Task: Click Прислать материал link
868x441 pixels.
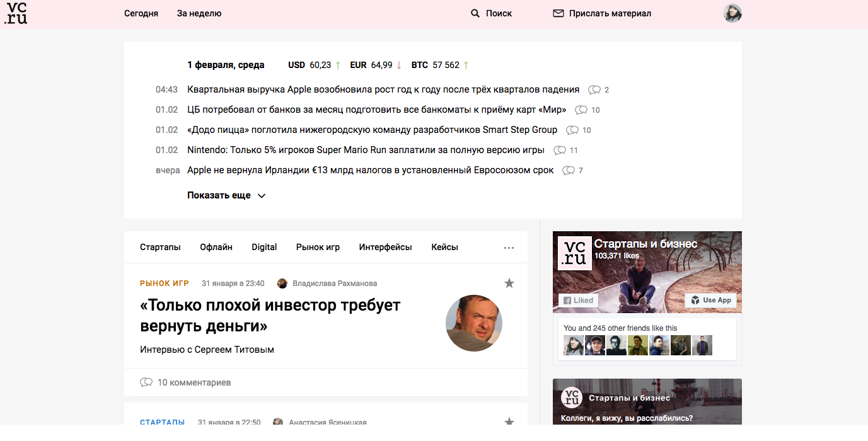Action: click(x=610, y=13)
